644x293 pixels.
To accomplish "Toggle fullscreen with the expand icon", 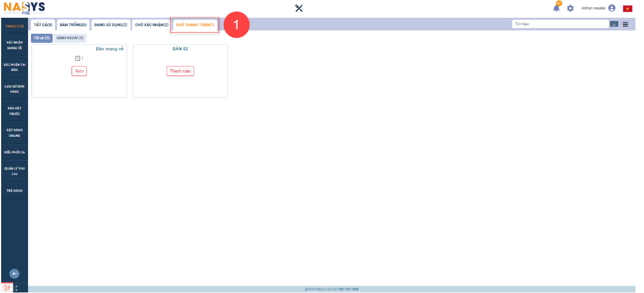I will 15,288.
